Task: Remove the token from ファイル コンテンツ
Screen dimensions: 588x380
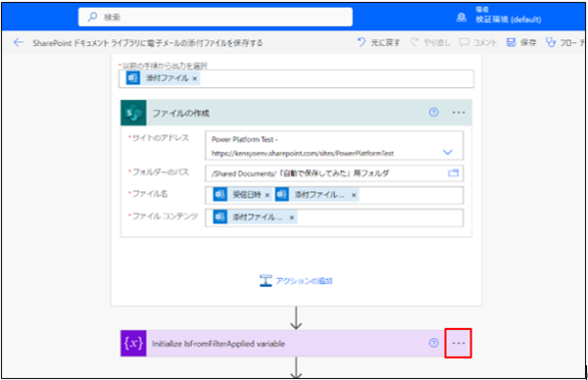Action: click(x=292, y=217)
